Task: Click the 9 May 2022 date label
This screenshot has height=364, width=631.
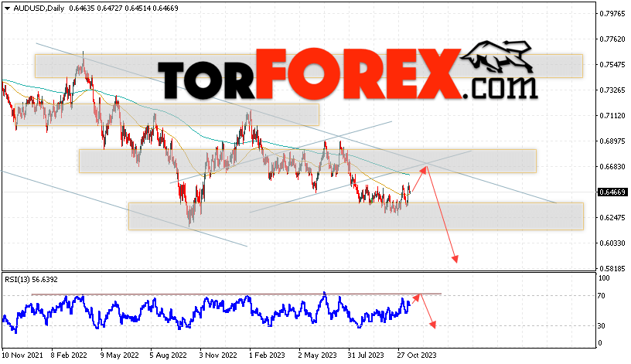Action: (x=120, y=355)
